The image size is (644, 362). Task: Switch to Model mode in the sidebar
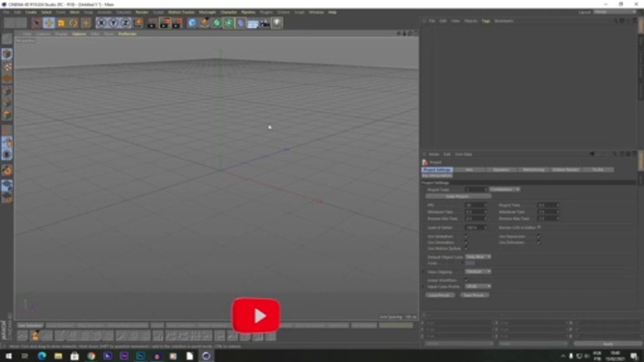(7, 54)
